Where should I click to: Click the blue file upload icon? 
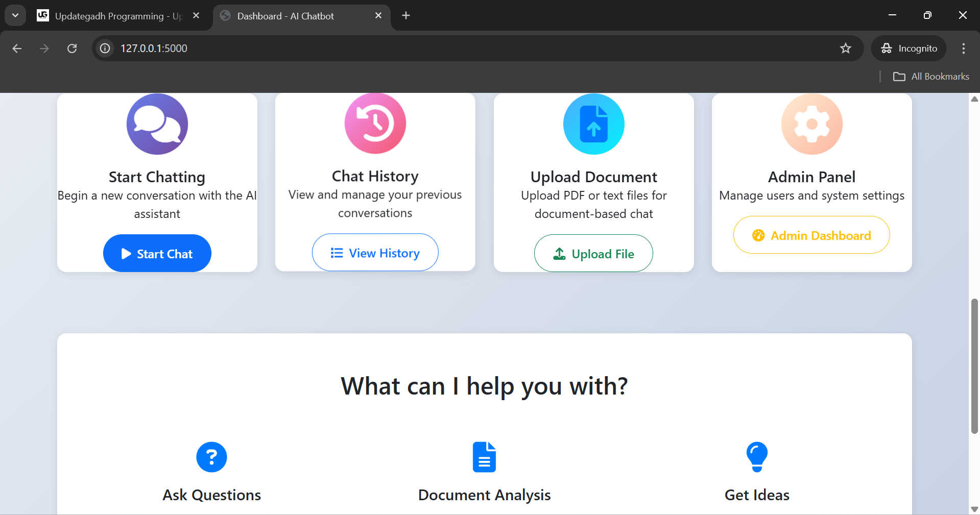coord(593,124)
